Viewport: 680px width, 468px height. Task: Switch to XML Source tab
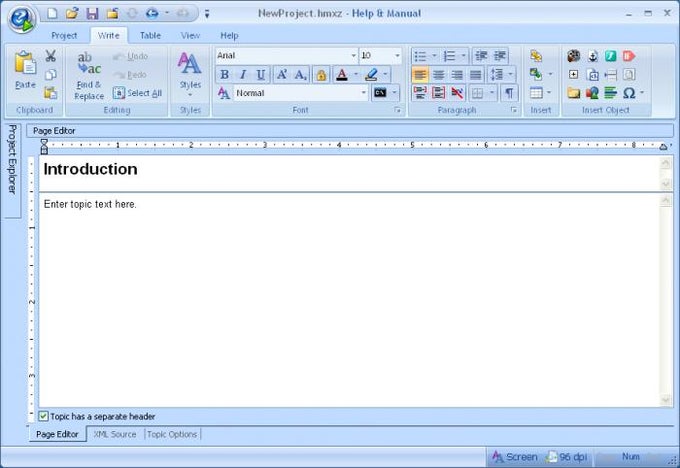point(115,434)
